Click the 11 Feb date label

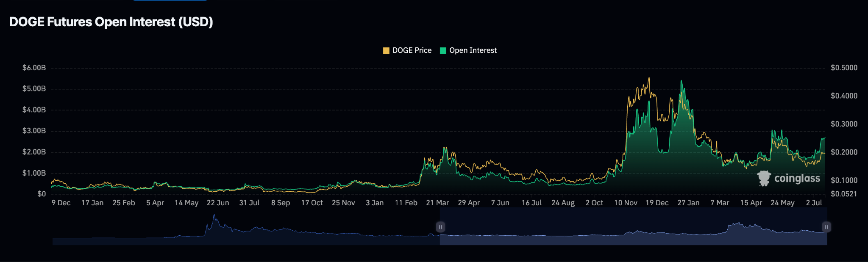click(406, 203)
